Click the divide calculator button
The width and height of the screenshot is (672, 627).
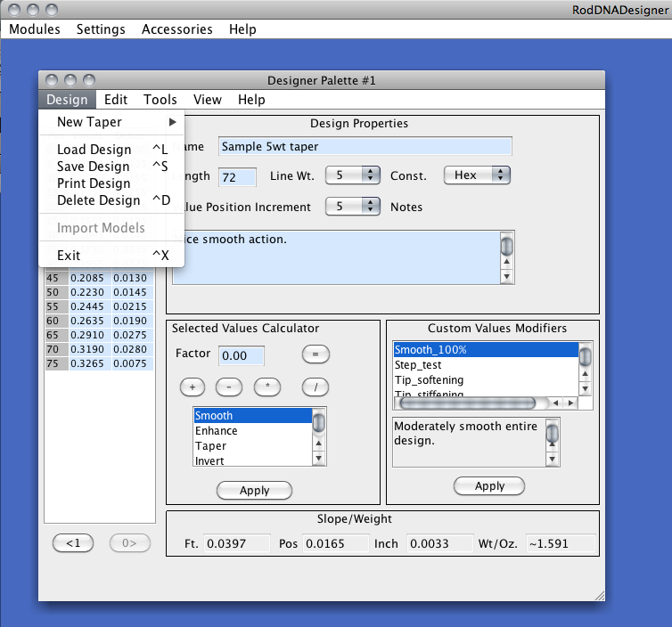coord(316,387)
